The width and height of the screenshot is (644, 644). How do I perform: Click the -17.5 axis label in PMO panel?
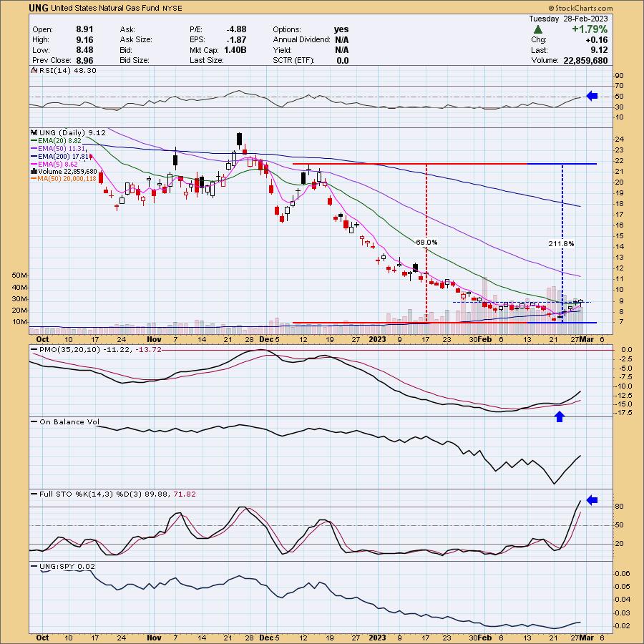pos(623,413)
